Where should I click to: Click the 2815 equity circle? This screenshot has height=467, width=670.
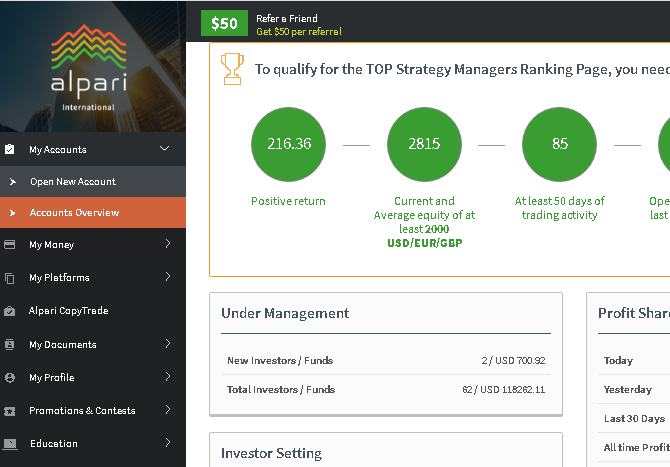pyautogui.click(x=424, y=144)
